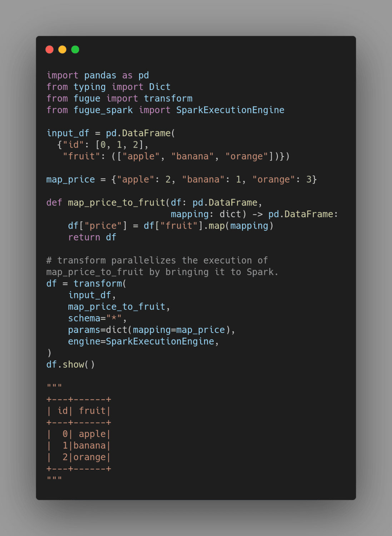Screen dimensions: 392x536
Task: Click the return keyword in the function body
Action: 84,237
